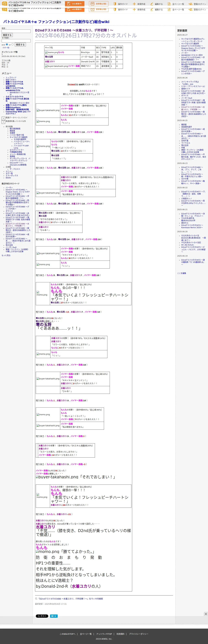The image size is (208, 644).
Task: Open the バトロイ駄弁り板 link
Action: pyautogui.click(x=17, y=135)
